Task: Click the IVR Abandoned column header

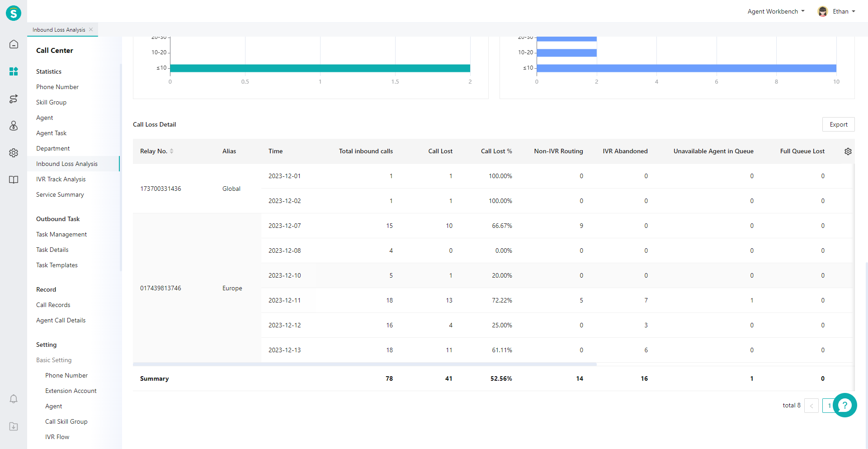Action: [x=625, y=151]
